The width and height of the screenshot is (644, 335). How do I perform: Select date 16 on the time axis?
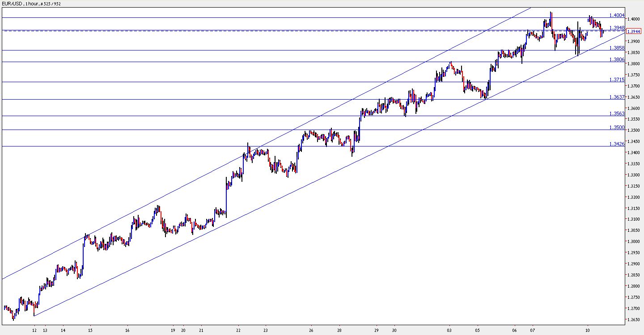click(127, 331)
